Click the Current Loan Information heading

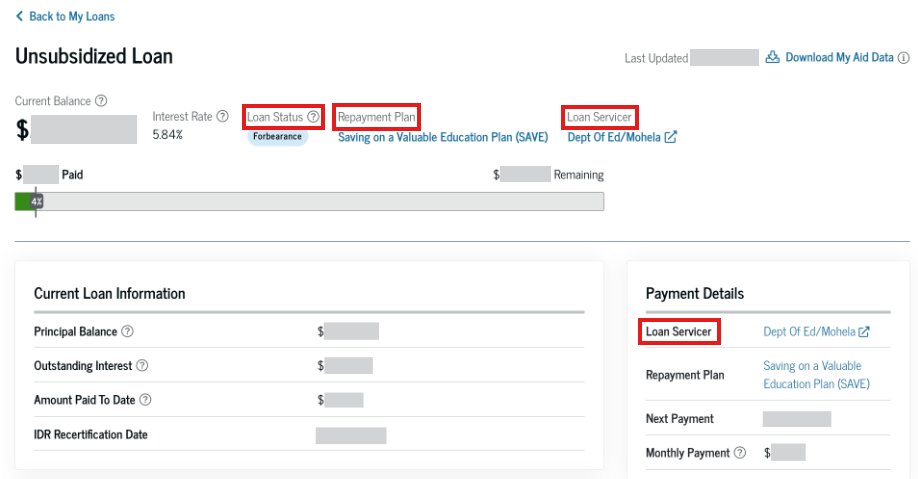(x=109, y=293)
